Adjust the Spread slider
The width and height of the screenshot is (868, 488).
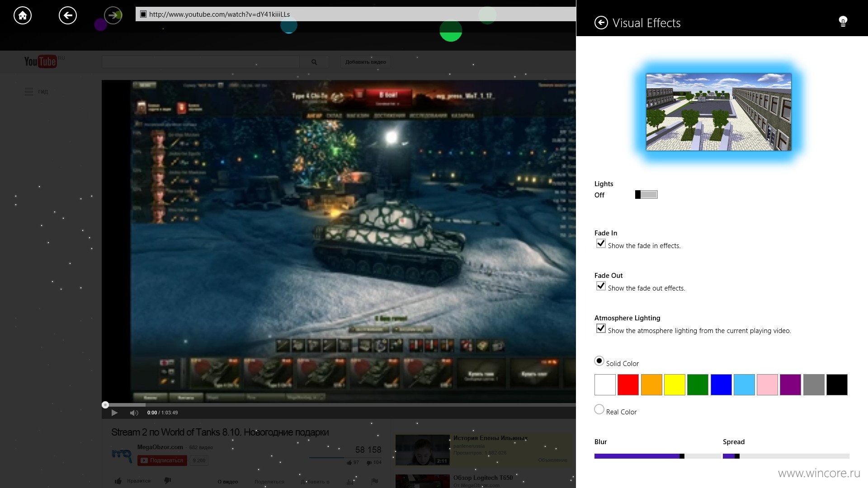click(x=786, y=456)
